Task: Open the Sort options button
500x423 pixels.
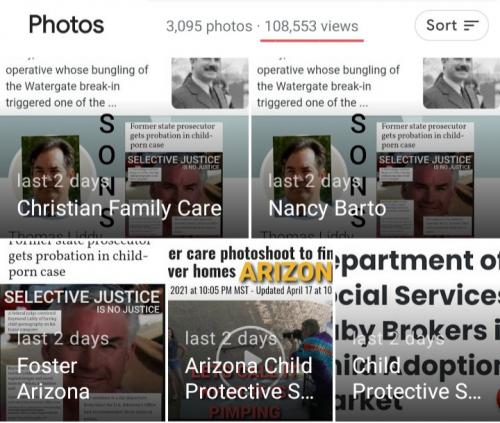Action: click(452, 26)
